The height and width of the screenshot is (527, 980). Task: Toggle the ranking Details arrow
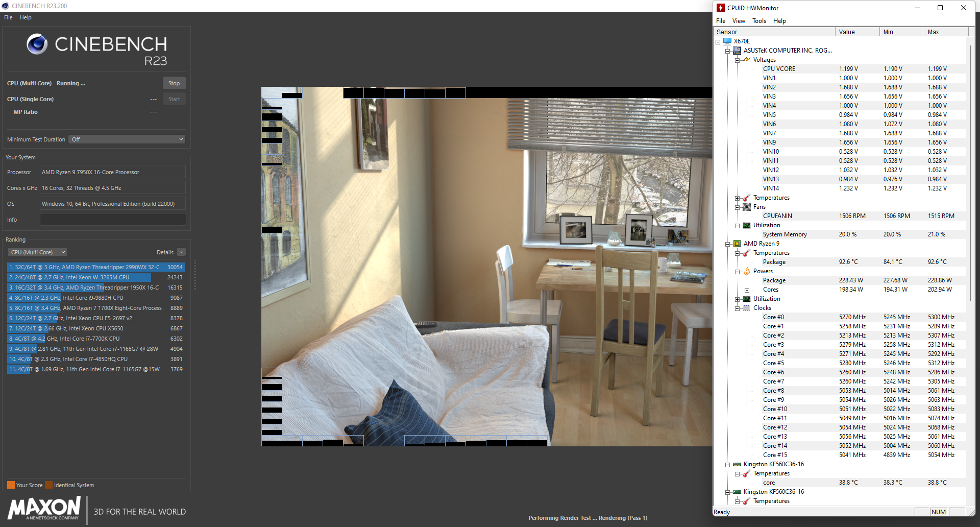pos(181,252)
